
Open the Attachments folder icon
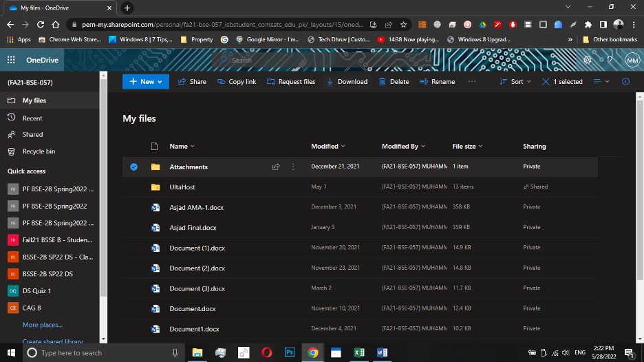(x=155, y=167)
